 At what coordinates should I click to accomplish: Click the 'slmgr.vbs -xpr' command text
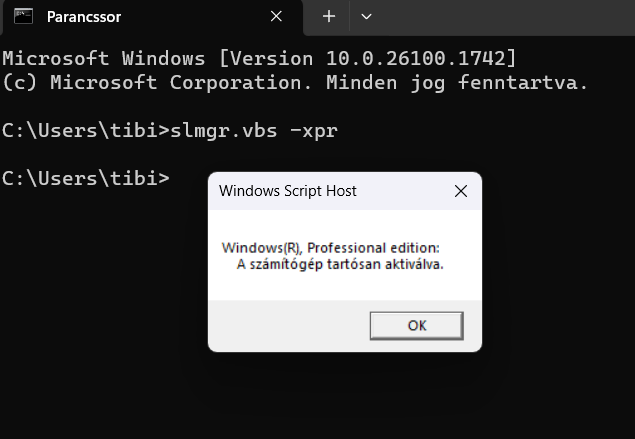tap(254, 131)
